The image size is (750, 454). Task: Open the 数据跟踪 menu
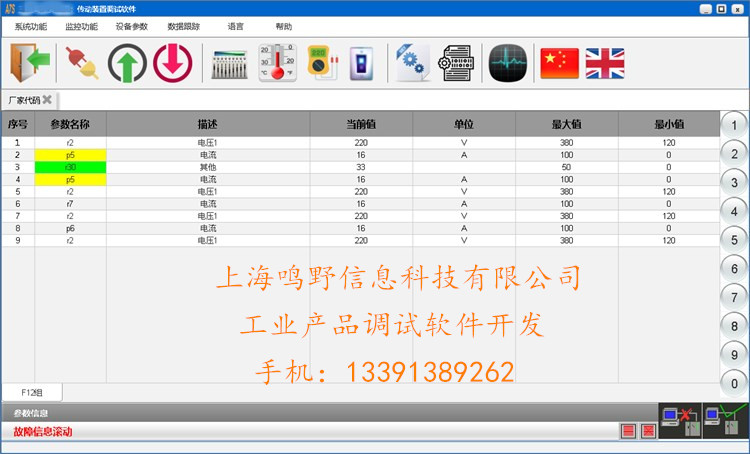pyautogui.click(x=183, y=27)
